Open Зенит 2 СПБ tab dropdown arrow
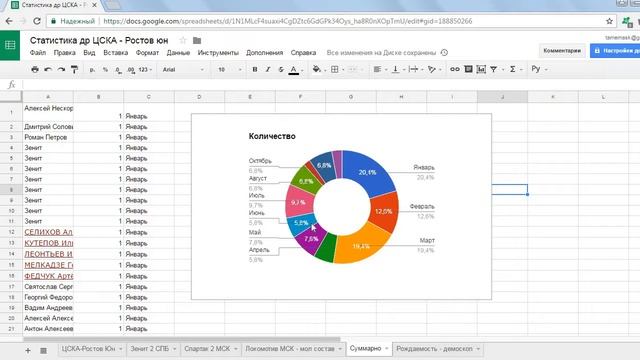Viewport: 640px width, 360px height. (x=174, y=349)
